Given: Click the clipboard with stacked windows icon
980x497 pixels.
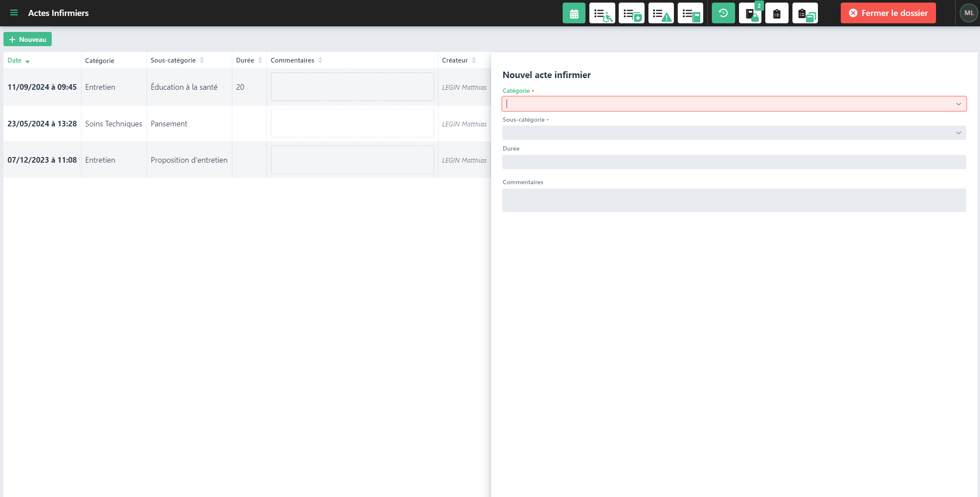Looking at the screenshot, I should [805, 13].
